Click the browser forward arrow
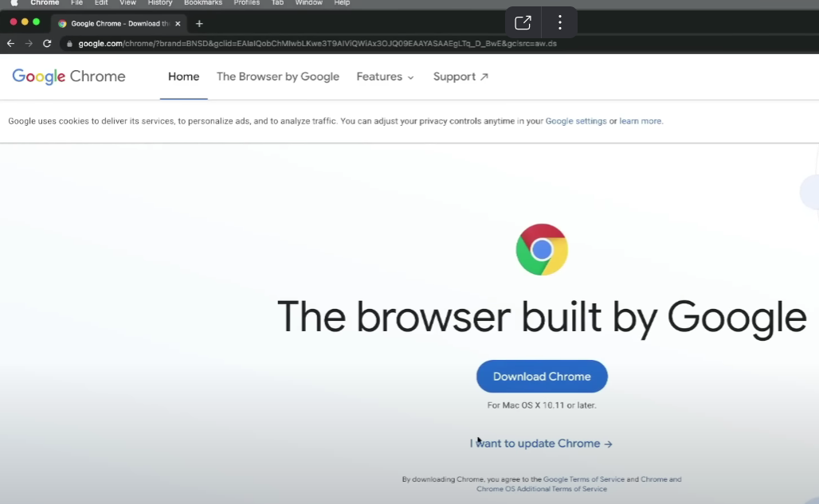Viewport: 819px width, 504px height. click(29, 43)
